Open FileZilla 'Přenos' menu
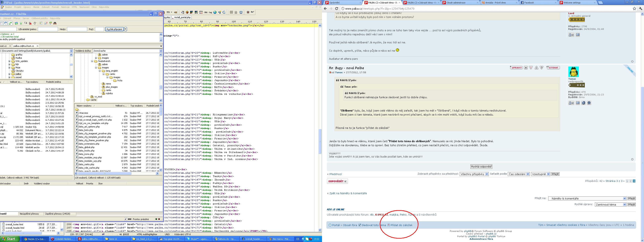The height and width of the screenshot is (242, 644). tap(17, 18)
